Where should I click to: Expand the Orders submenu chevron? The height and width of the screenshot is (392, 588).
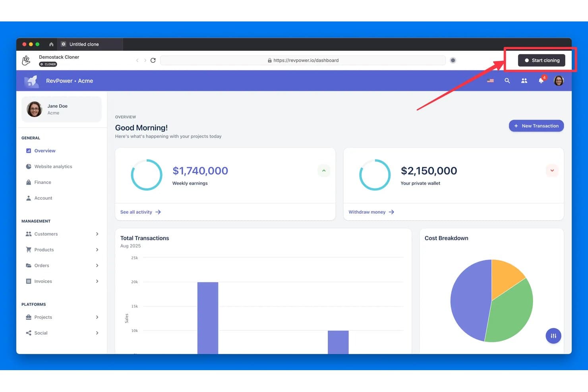pyautogui.click(x=97, y=265)
